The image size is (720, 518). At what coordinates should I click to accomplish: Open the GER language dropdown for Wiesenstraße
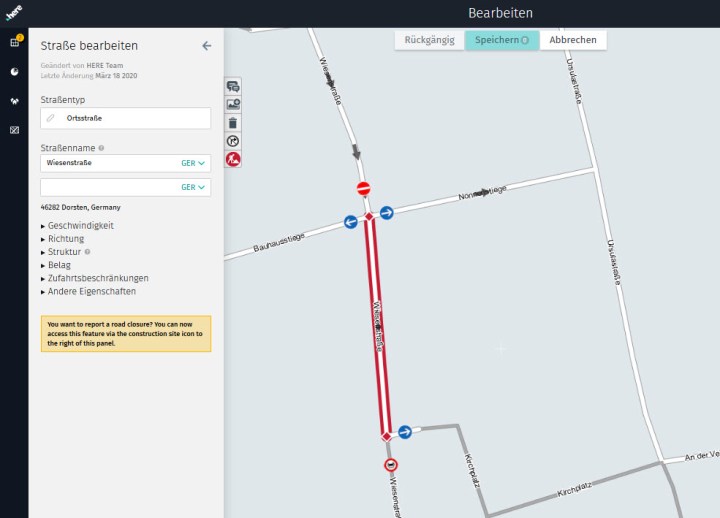pyautogui.click(x=193, y=162)
